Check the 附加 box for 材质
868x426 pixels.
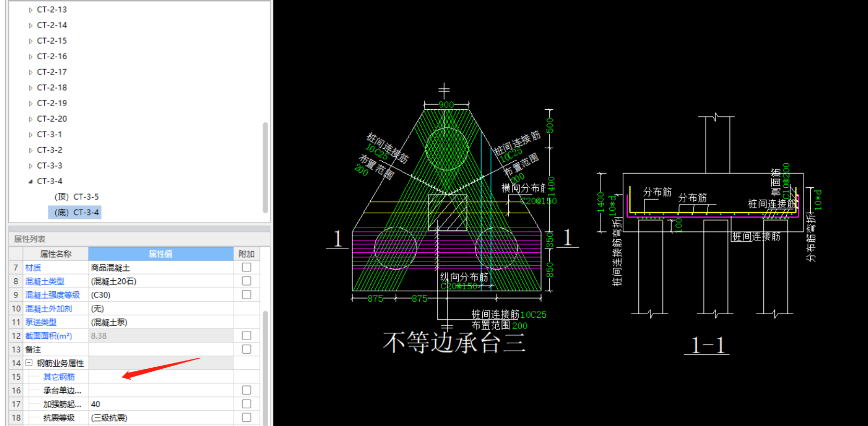[246, 267]
